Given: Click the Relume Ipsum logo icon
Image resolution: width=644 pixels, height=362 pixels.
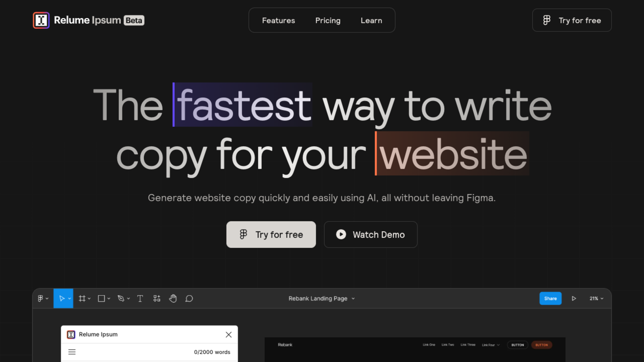Looking at the screenshot, I should [x=41, y=20].
